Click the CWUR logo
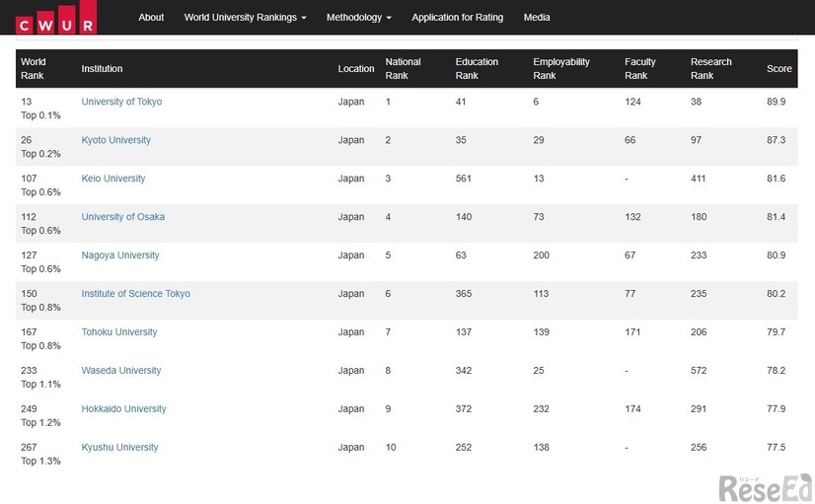The height and width of the screenshot is (504, 815). click(x=56, y=18)
